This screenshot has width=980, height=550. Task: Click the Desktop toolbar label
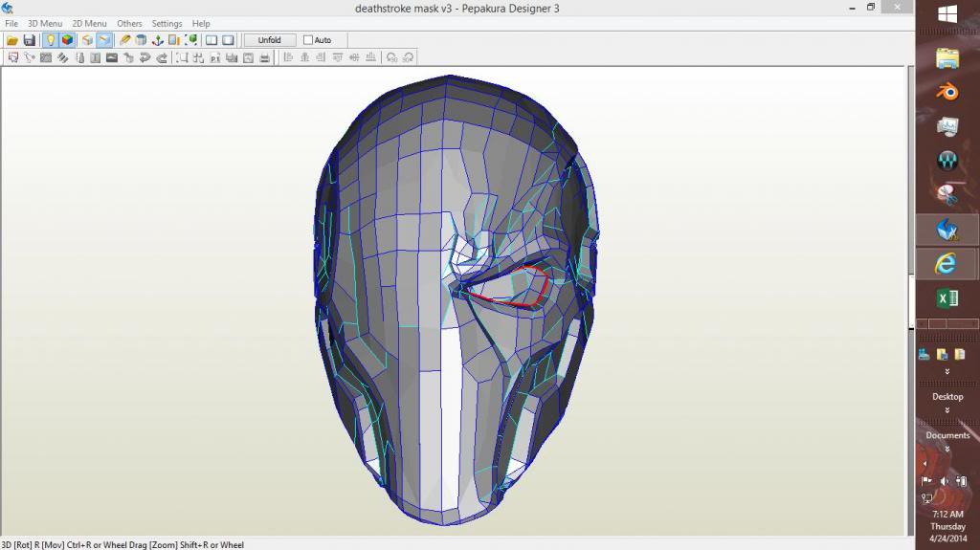(x=947, y=397)
